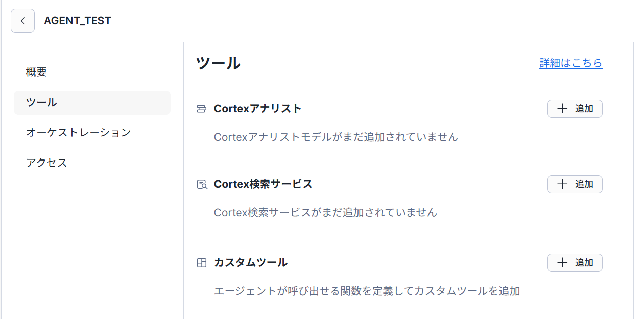Go back using the chevron button
The image size is (644, 319).
[x=23, y=21]
